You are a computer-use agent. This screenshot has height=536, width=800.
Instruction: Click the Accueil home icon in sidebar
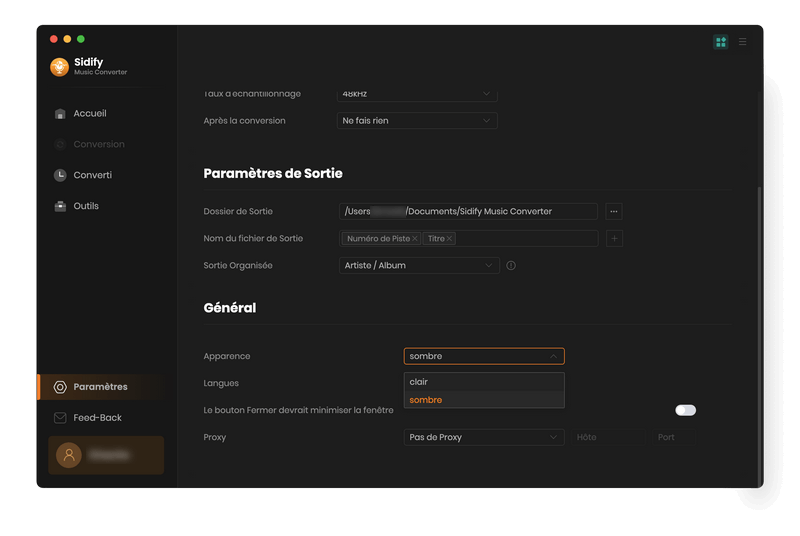pos(60,114)
